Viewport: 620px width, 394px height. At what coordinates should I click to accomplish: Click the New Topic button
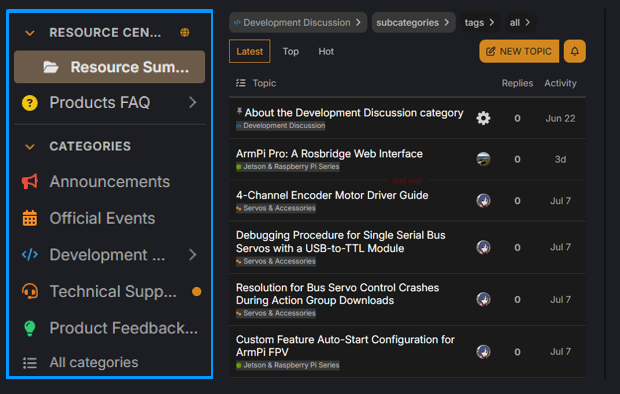[519, 51]
